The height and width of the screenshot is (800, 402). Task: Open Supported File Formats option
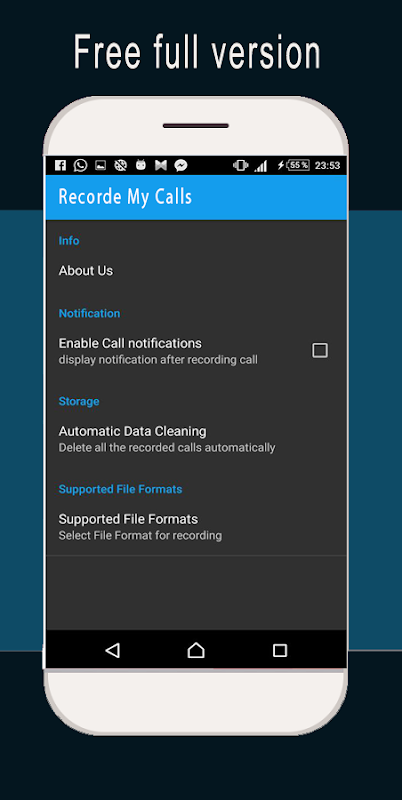196,527
